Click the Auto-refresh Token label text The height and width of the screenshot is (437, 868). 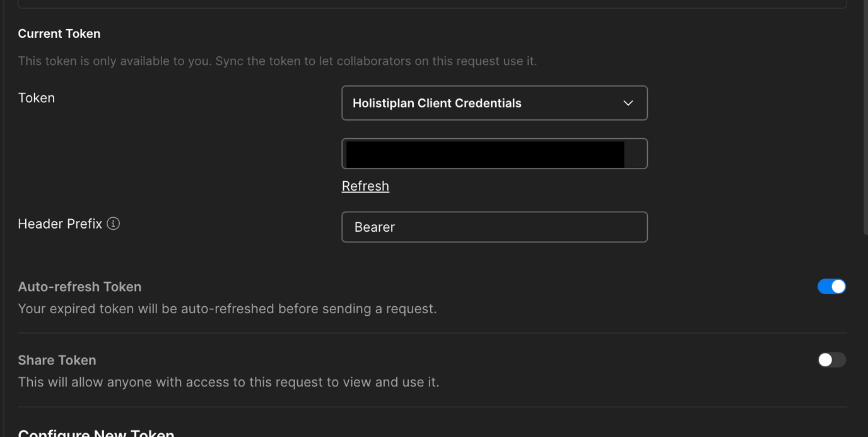tap(79, 286)
